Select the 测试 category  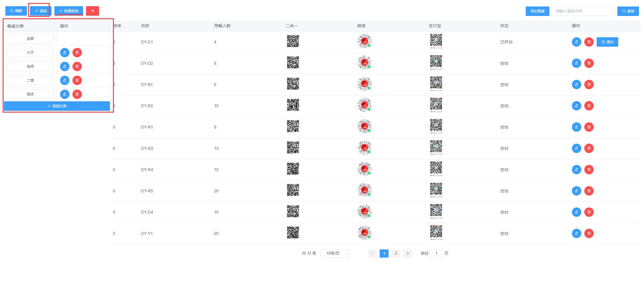tap(30, 94)
